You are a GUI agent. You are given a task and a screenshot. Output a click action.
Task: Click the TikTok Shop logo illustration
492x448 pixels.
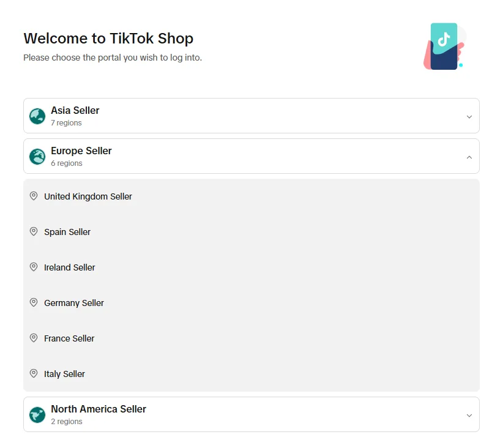(x=444, y=47)
